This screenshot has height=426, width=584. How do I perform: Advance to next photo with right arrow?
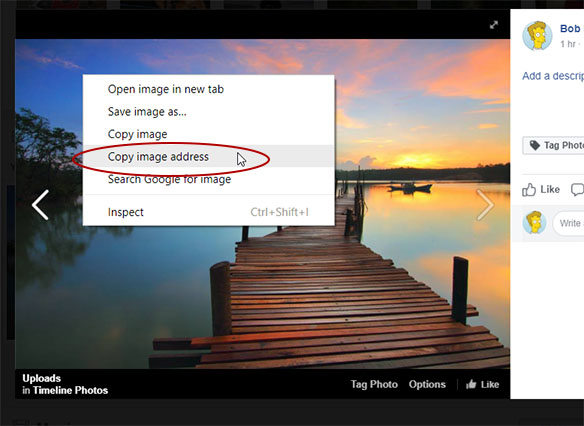click(x=485, y=205)
